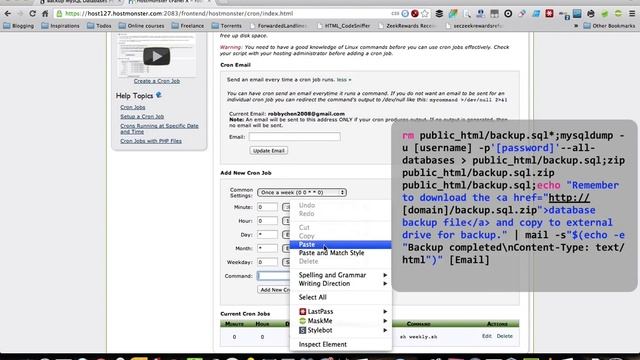Expand the MaskMe context submenu
The image size is (640, 360).
[x=341, y=321]
